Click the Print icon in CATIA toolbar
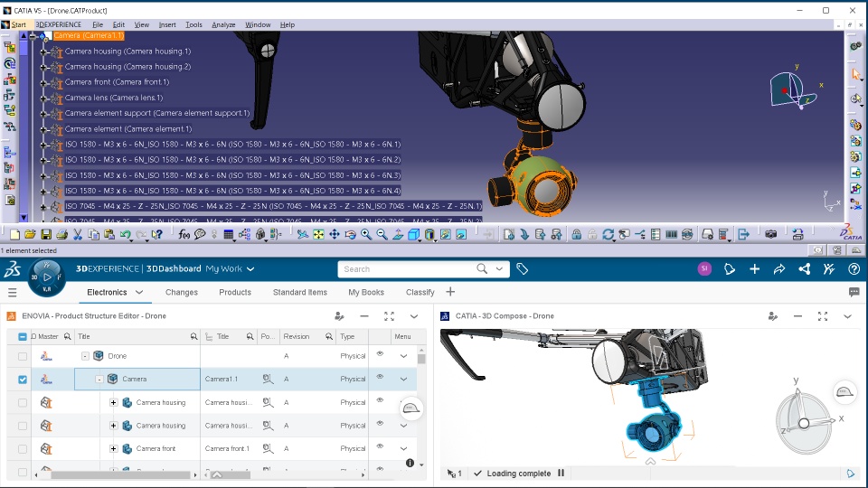Viewport: 868px width, 488px height. click(62, 235)
